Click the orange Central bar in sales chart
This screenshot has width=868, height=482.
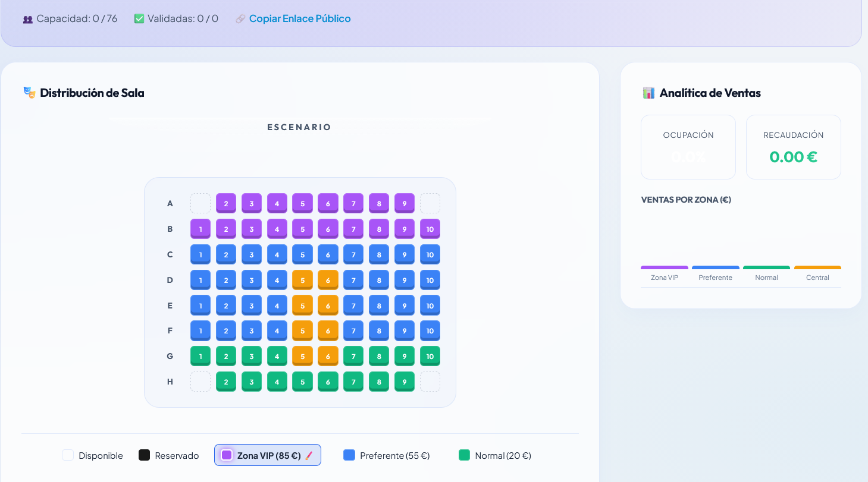(817, 267)
